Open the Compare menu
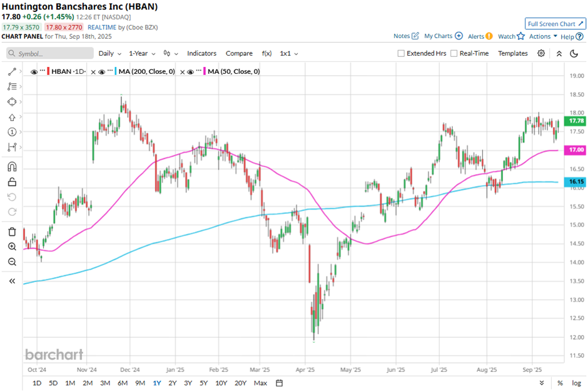 239,54
